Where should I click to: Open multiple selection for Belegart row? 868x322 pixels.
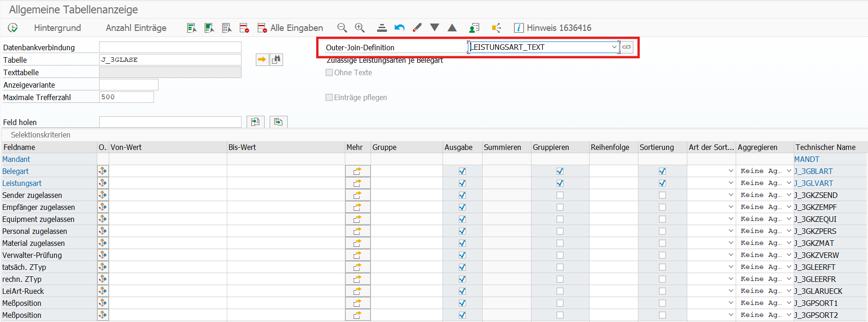[357, 171]
